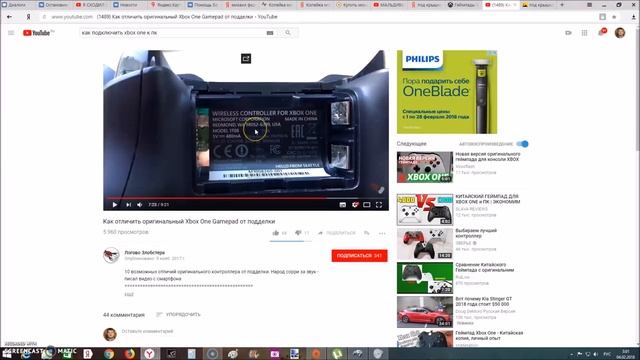640x360 pixels.
Task: Open player settings gear icon
Action: click(355, 204)
